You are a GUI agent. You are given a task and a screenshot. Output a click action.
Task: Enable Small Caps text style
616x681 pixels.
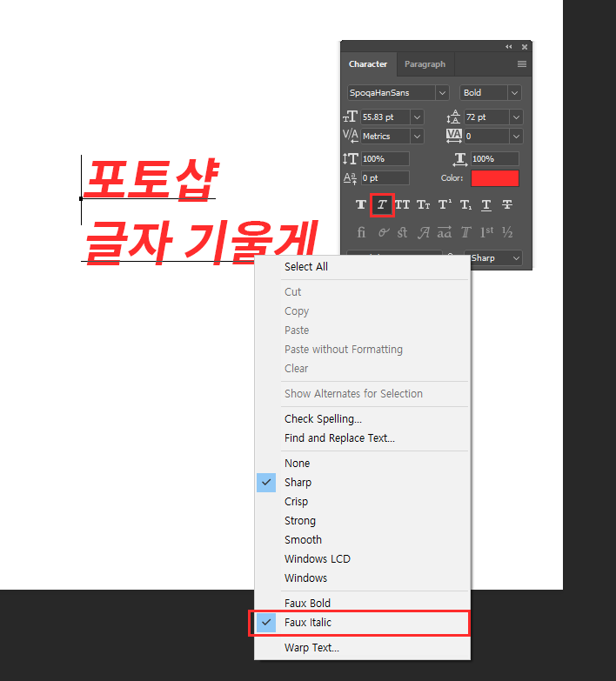point(424,205)
